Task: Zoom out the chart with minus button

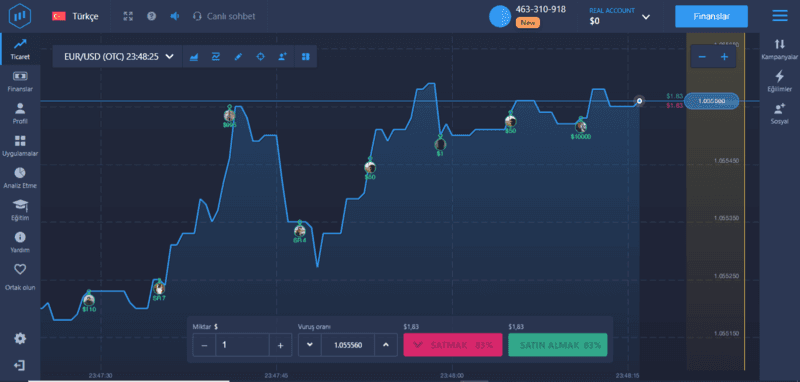Action: click(702, 57)
